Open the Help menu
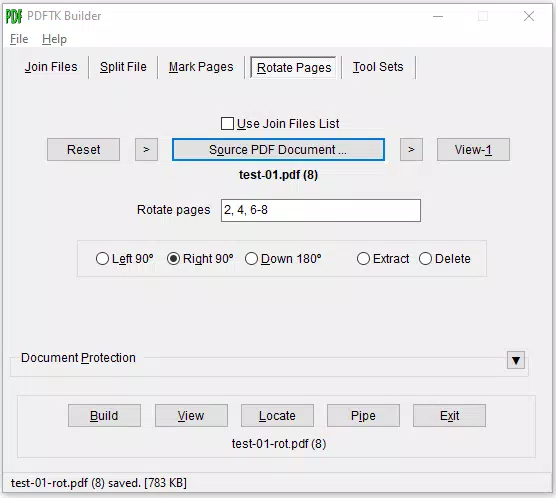Viewport: 556px width, 498px height. click(54, 39)
